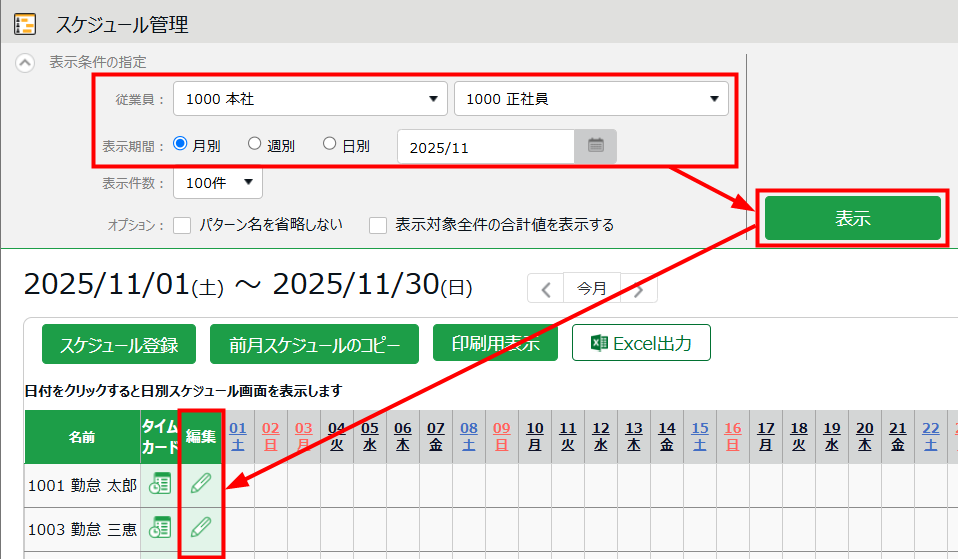Check 表示対象全件の合計値を表示する option
This screenshot has width=958, height=559.
pyautogui.click(x=378, y=225)
